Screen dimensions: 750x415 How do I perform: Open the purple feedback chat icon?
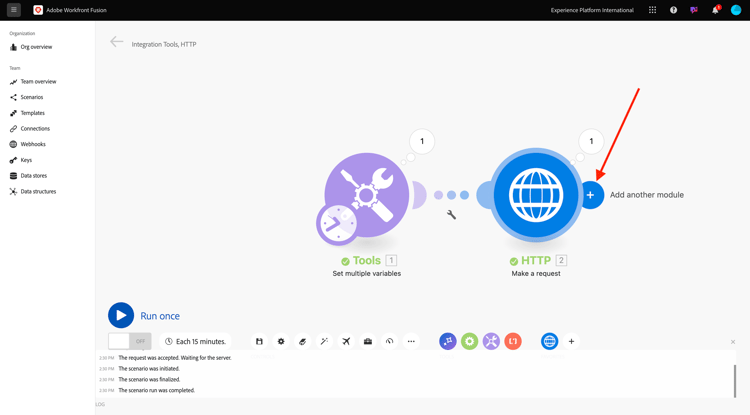coord(694,10)
